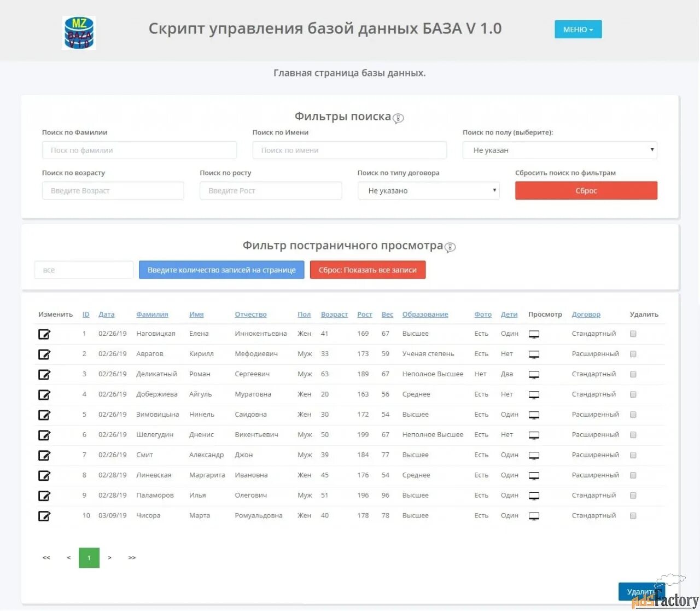Screen dimensions: 700x611
Task: Tick delete checkbox for Шелегудин
Action: click(633, 435)
